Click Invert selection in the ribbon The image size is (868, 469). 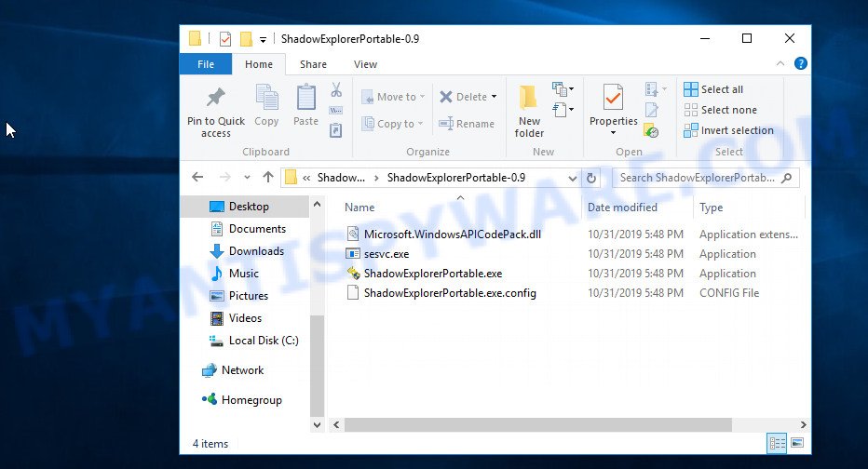728,130
